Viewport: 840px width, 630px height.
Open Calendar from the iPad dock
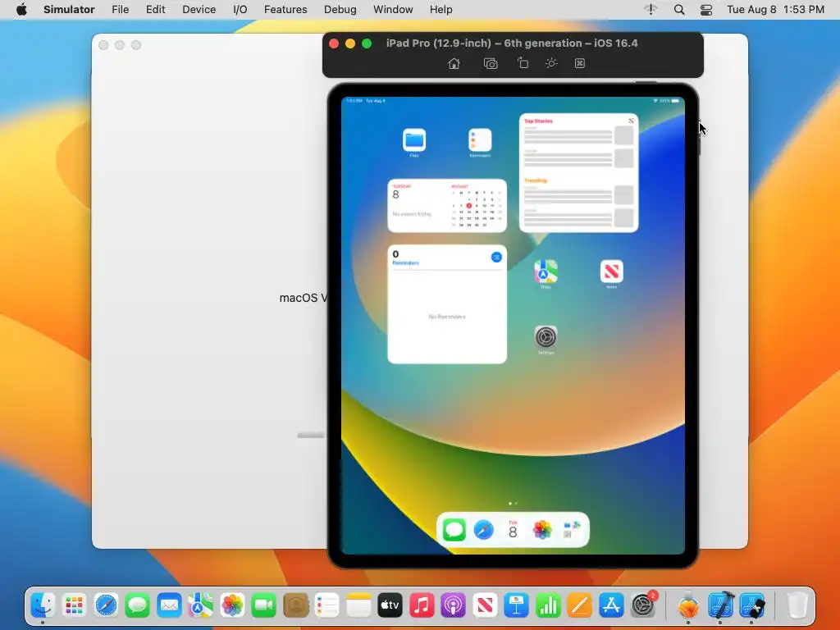513,531
